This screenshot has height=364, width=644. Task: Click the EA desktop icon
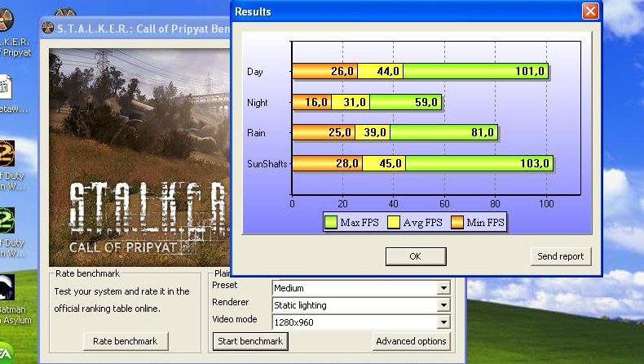click(x=7, y=353)
